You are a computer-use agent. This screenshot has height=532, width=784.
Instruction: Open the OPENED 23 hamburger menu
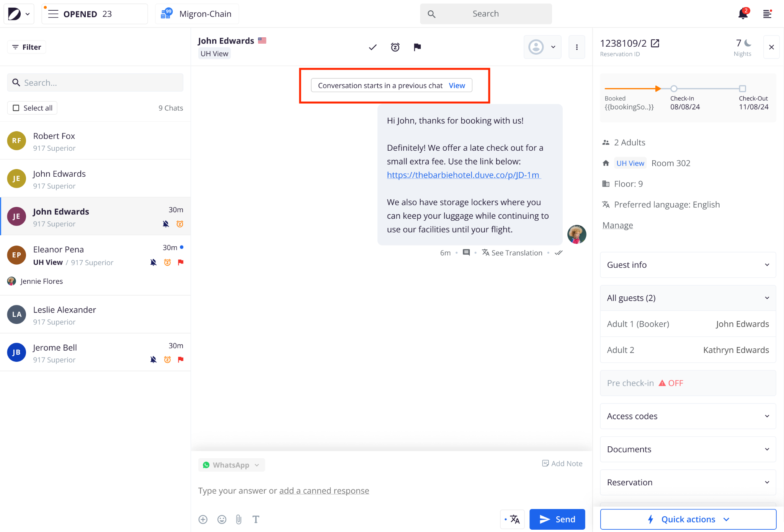pyautogui.click(x=53, y=14)
